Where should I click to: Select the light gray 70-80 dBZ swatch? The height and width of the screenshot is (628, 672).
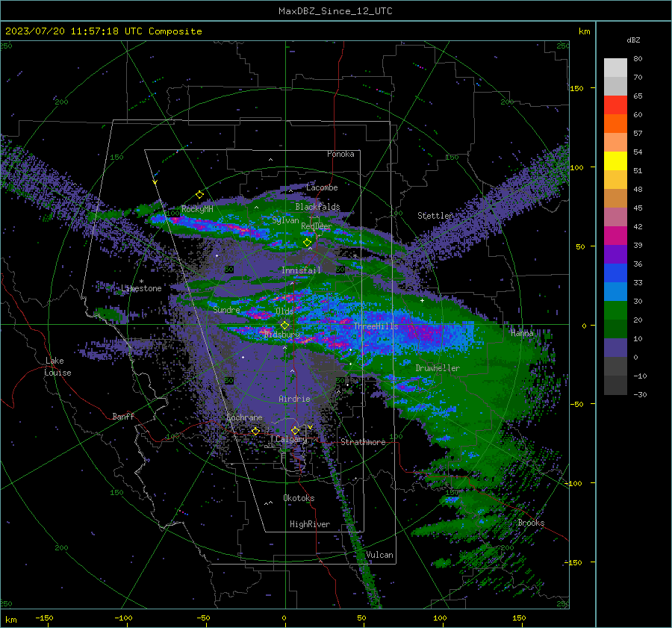[615, 68]
